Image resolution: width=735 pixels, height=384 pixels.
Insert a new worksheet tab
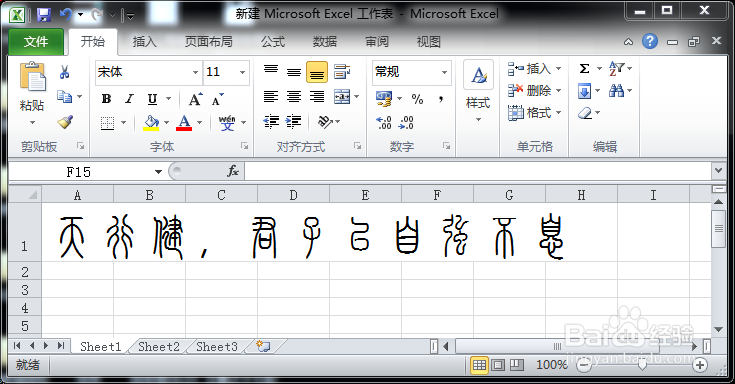(263, 346)
